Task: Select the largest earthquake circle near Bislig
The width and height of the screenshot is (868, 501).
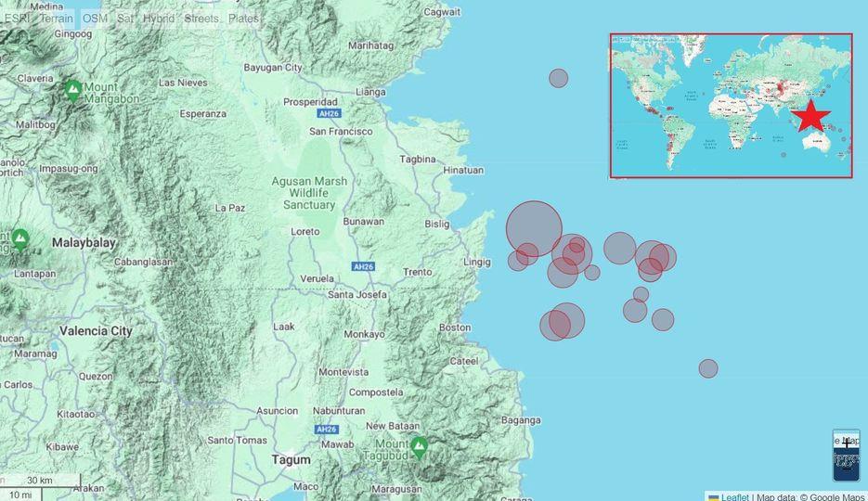Action: click(x=534, y=227)
